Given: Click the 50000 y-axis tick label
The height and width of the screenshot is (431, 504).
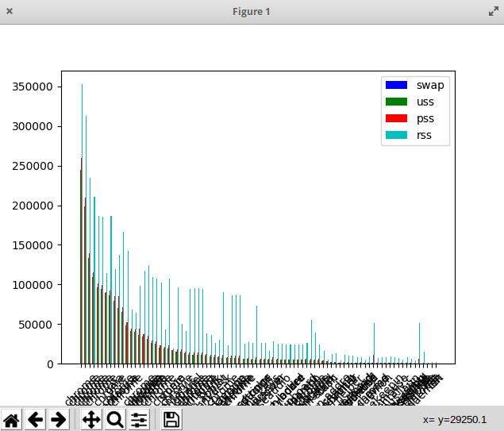Looking at the screenshot, I should click(36, 325).
